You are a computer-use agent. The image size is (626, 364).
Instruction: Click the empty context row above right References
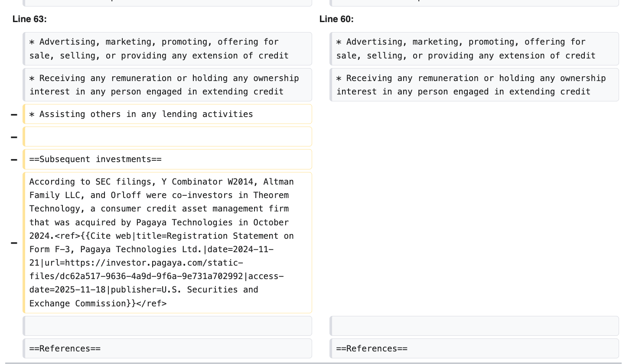click(x=474, y=326)
